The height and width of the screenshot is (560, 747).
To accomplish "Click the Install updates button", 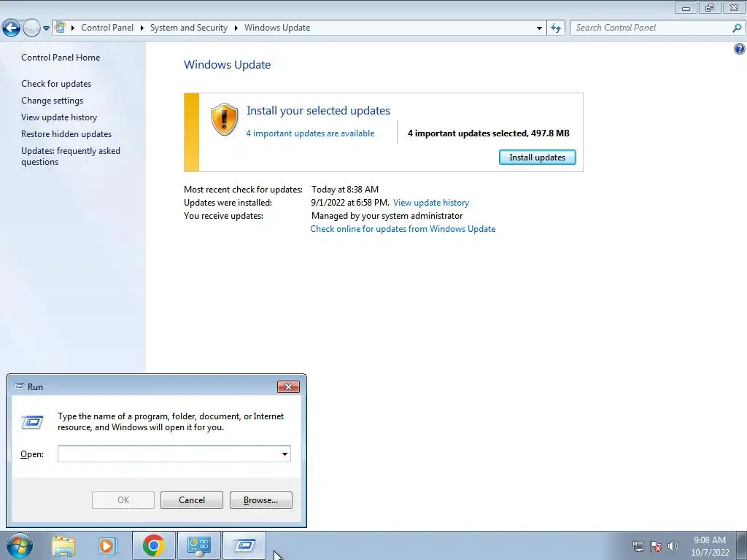I will coord(538,157).
